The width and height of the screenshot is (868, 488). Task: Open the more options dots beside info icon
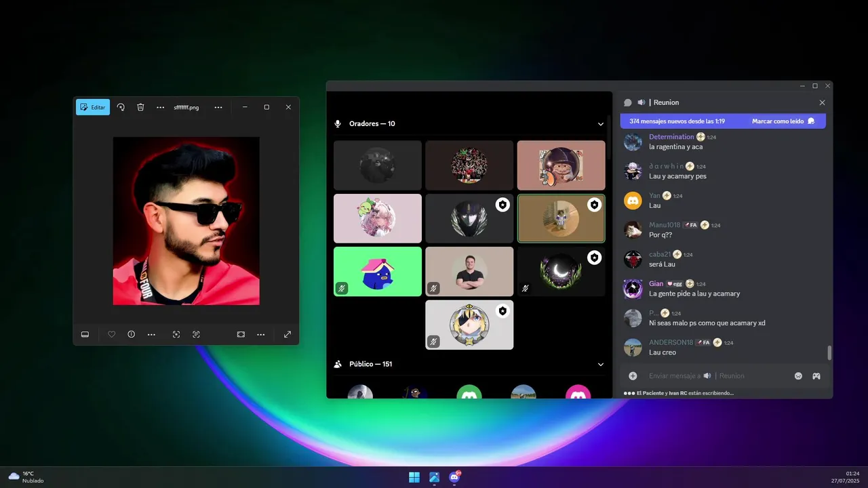coord(151,334)
